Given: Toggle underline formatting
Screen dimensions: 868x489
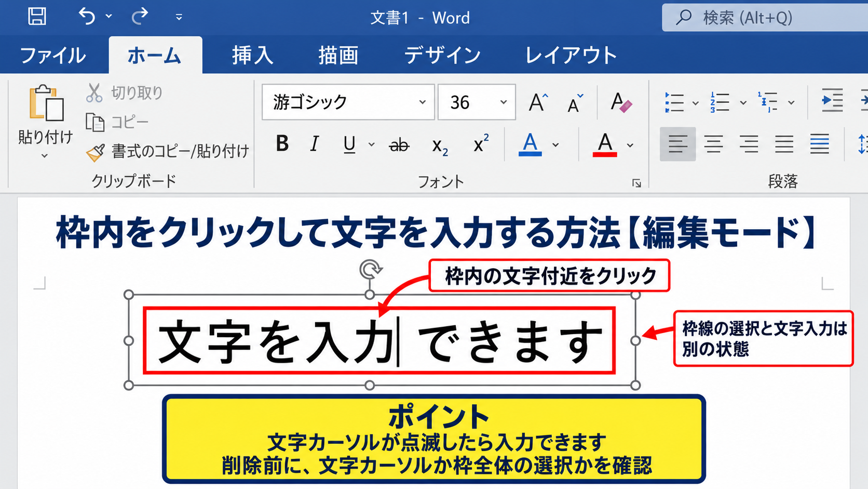Looking at the screenshot, I should [349, 144].
